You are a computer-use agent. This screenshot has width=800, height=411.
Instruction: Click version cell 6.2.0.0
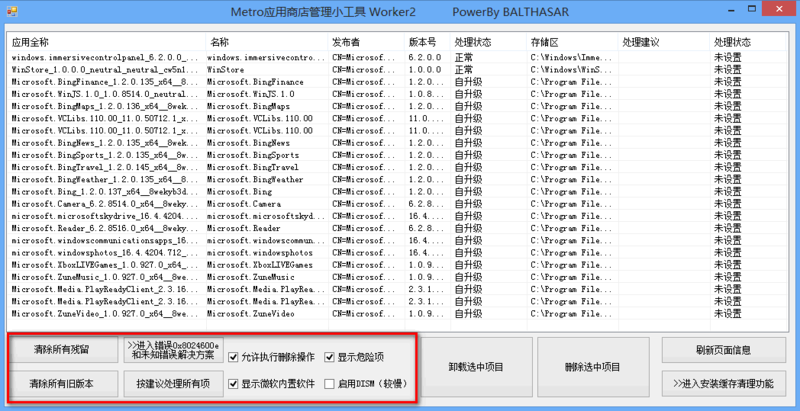tap(424, 57)
